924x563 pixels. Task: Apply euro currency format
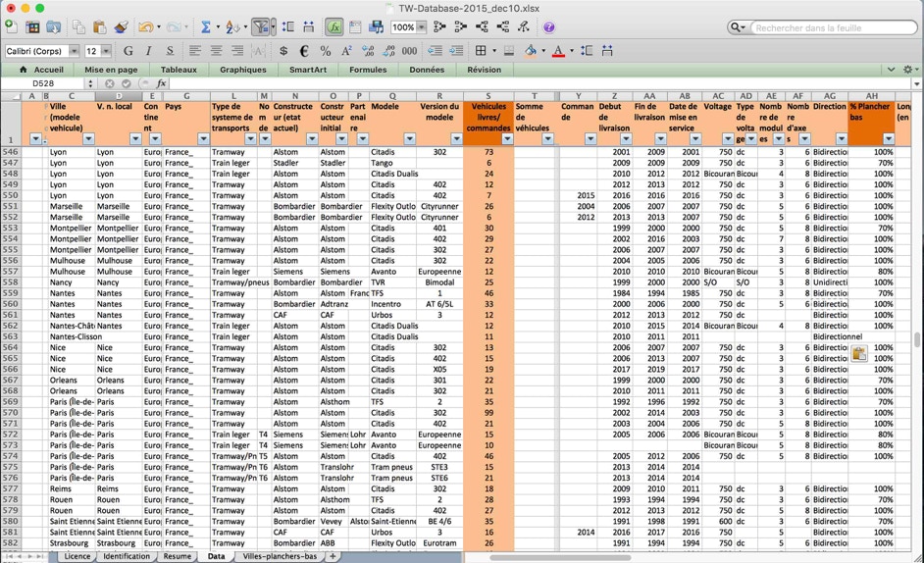coord(304,51)
